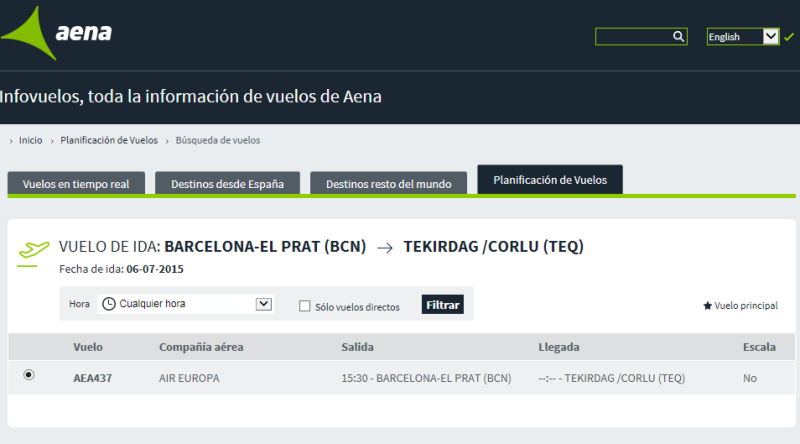Image resolution: width=800 pixels, height=444 pixels.
Task: Click the AIR EUROPA airline cell
Action: (x=189, y=378)
